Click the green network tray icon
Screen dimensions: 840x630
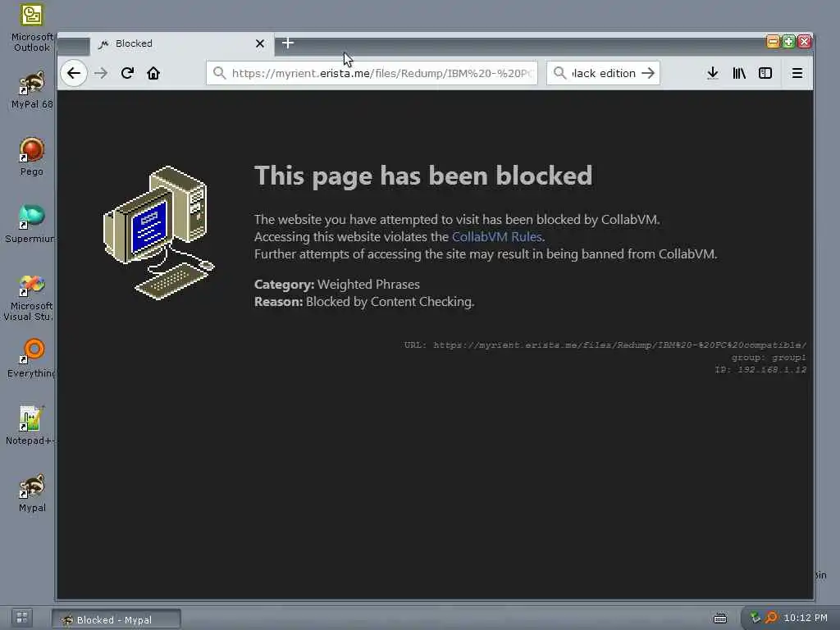click(x=756, y=618)
